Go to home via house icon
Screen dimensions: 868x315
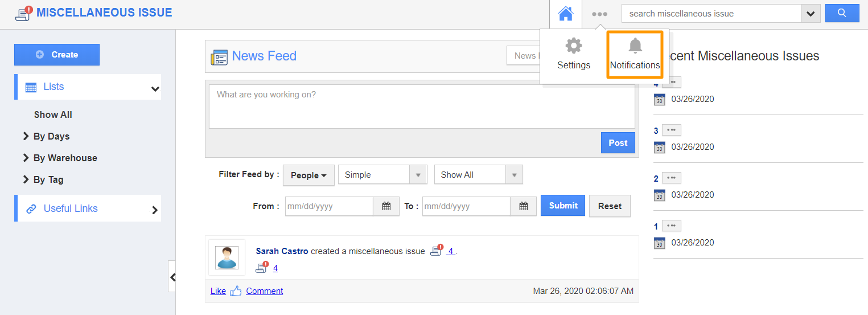(566, 14)
